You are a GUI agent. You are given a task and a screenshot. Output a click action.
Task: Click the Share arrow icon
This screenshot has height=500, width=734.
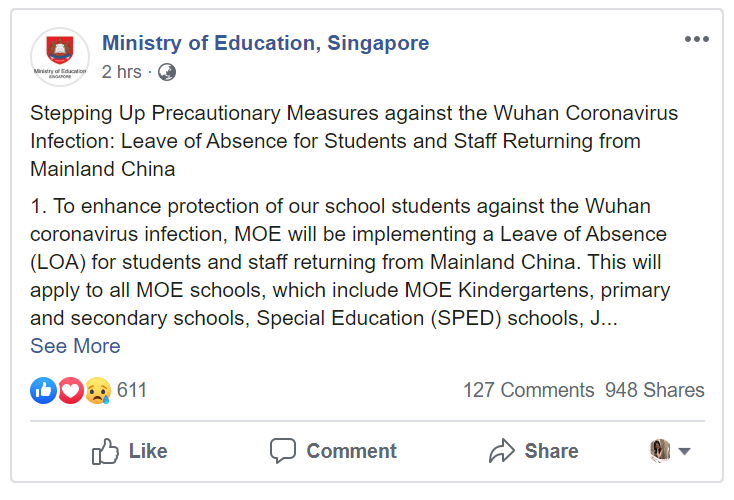(501, 451)
